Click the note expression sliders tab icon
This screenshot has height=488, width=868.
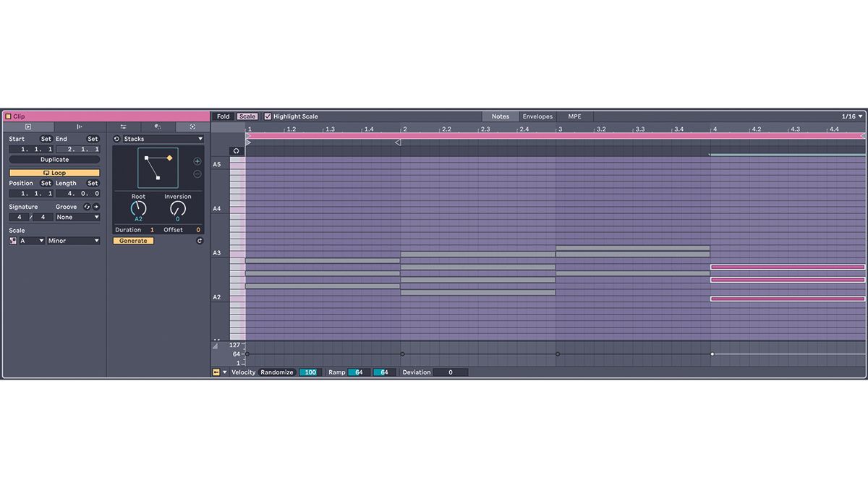[x=122, y=127]
